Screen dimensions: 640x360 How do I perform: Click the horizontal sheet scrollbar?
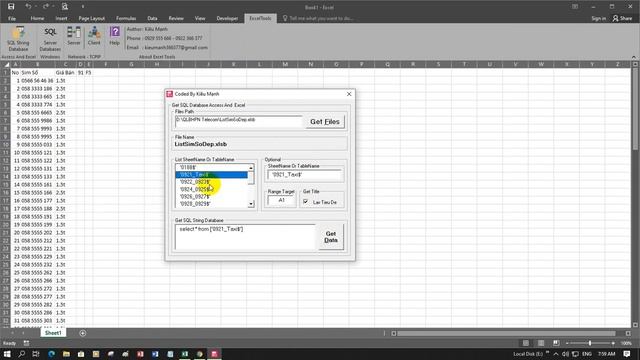(x=506, y=333)
